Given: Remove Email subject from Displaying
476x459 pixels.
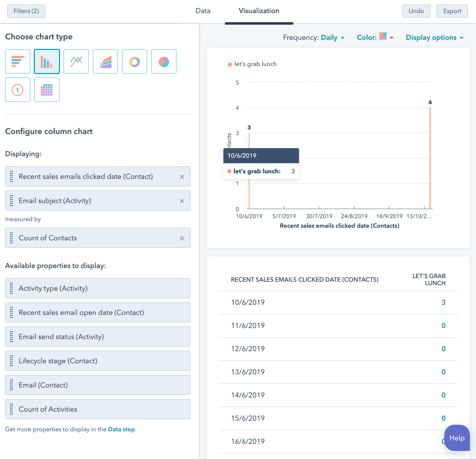Looking at the screenshot, I should 182,201.
